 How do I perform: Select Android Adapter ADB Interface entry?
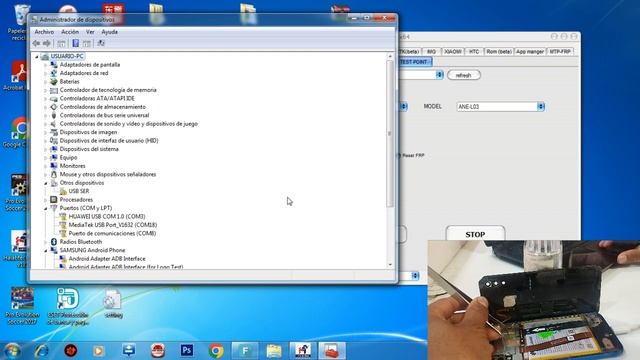pos(107,259)
